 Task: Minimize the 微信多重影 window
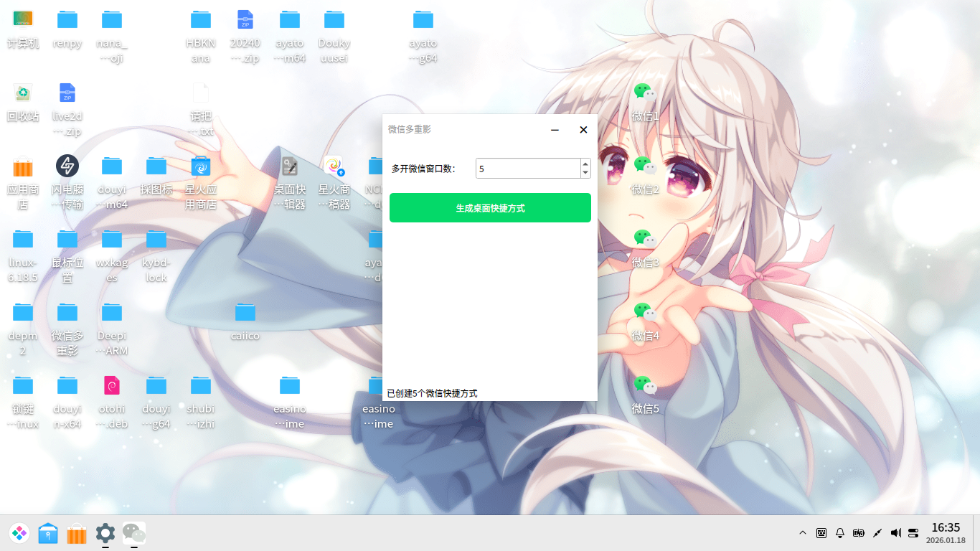tap(555, 130)
